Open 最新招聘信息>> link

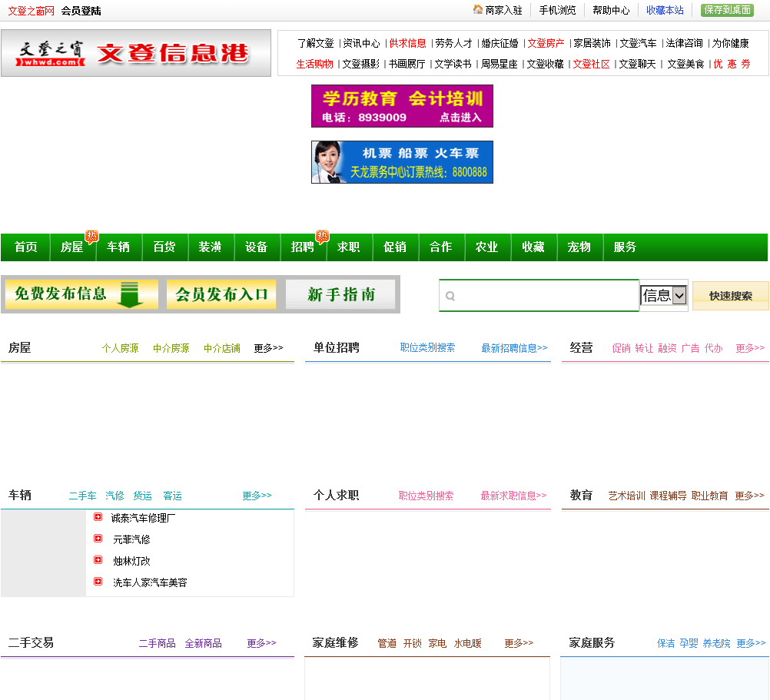coord(514,348)
